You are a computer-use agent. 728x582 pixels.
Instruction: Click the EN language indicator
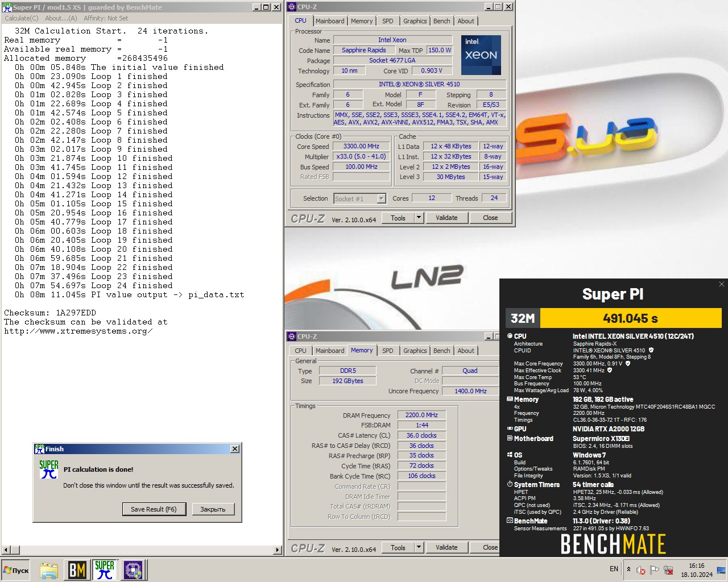tap(614, 569)
